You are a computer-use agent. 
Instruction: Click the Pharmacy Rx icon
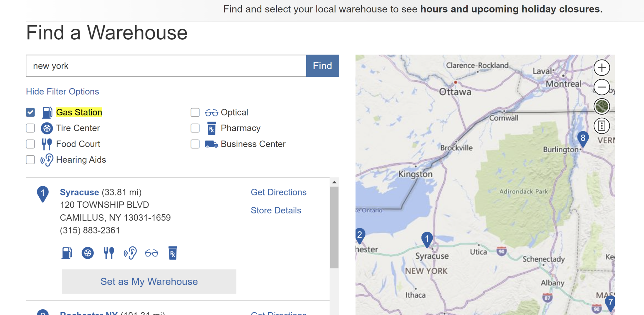(211, 128)
